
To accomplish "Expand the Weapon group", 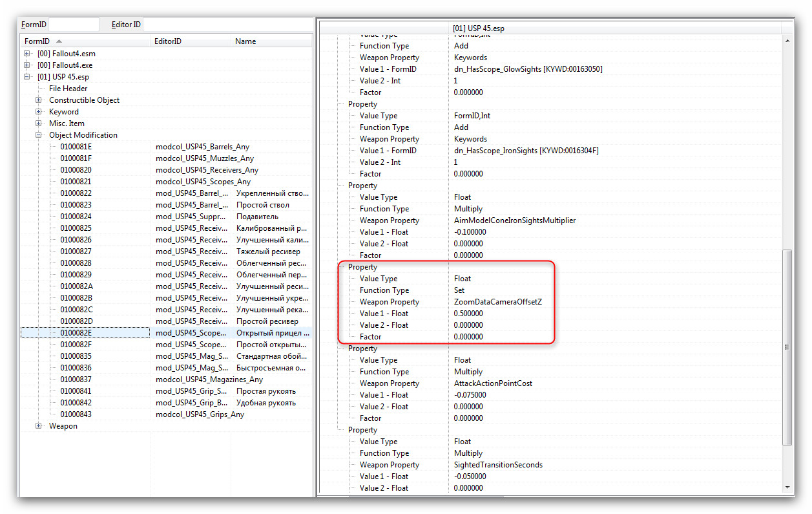I will [x=39, y=426].
